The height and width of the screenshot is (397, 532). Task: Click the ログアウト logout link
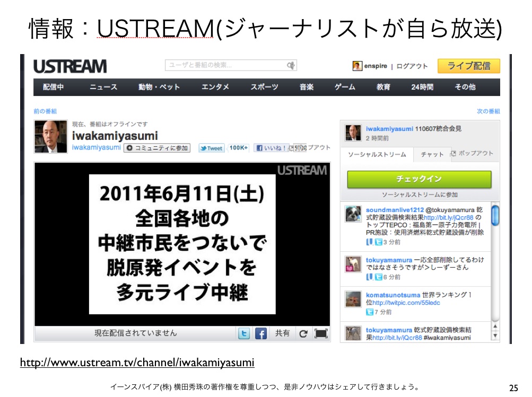412,66
